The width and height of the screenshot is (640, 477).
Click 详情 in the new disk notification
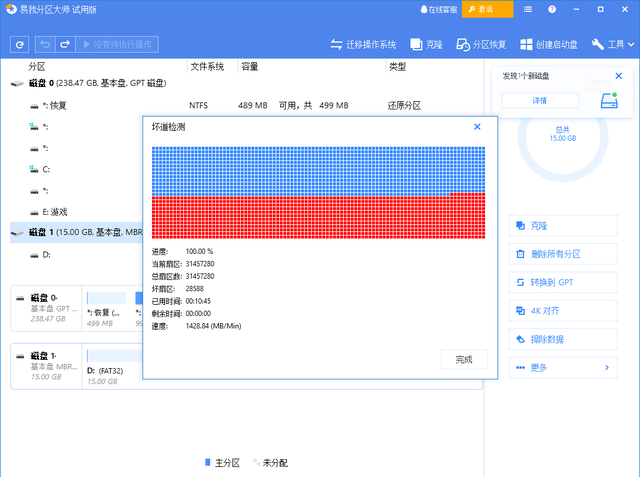tap(539, 101)
